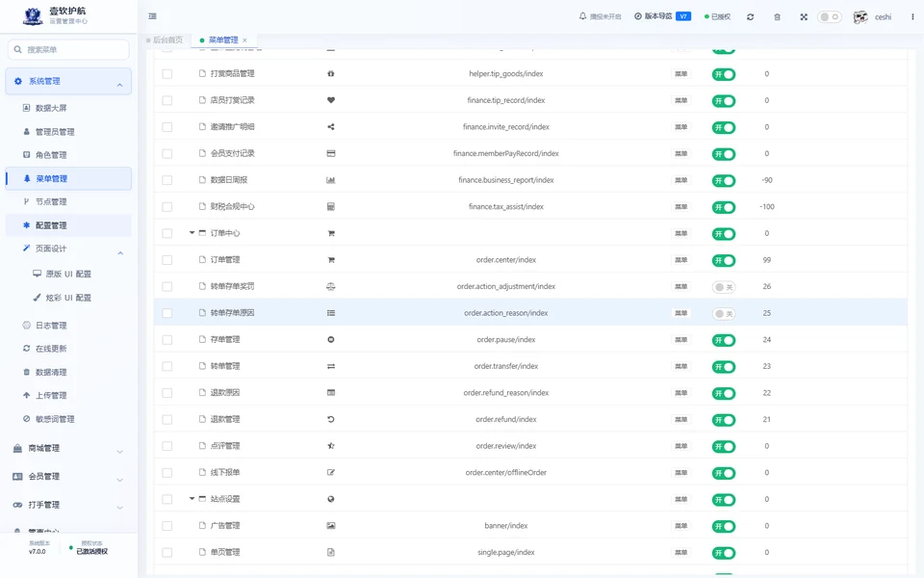Tick the checkbox for 存单管理 row
Image resolution: width=924 pixels, height=578 pixels.
tap(167, 340)
